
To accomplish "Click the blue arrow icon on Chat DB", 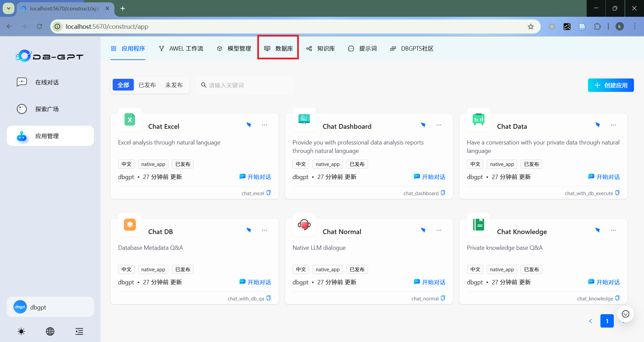I will pos(249,230).
